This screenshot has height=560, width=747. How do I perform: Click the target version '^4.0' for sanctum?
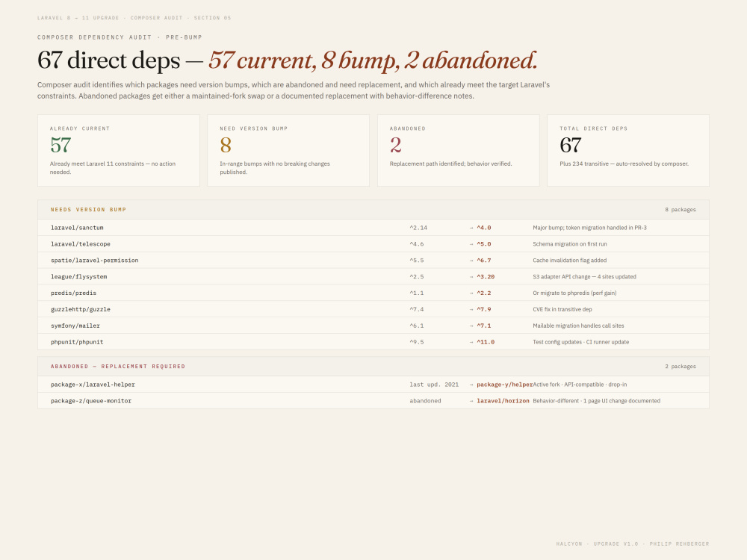point(484,228)
